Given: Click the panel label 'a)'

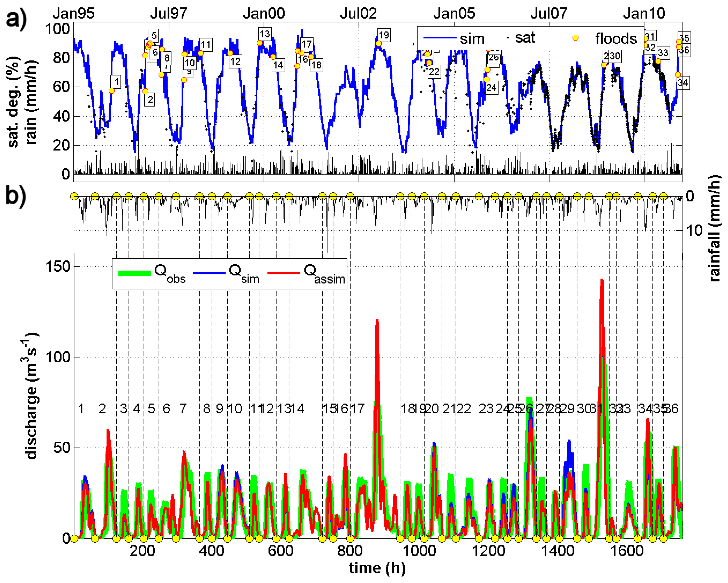Looking at the screenshot, I should tap(16, 19).
